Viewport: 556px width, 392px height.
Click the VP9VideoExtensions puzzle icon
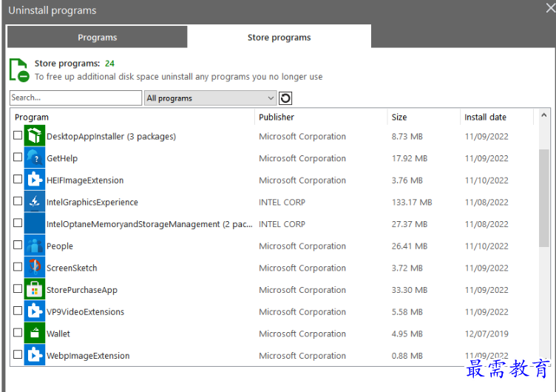click(x=35, y=311)
